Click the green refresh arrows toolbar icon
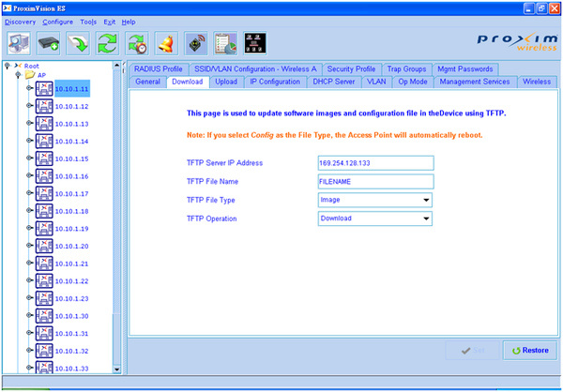 [107, 43]
